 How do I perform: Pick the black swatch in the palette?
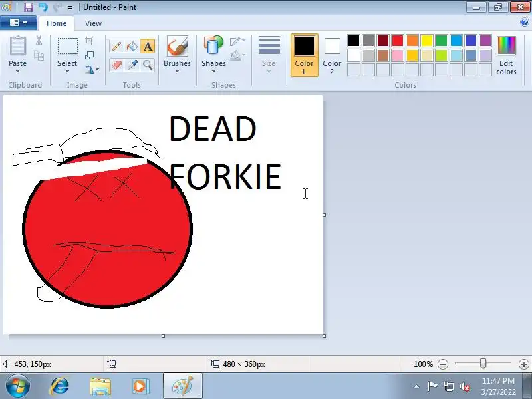pos(354,41)
